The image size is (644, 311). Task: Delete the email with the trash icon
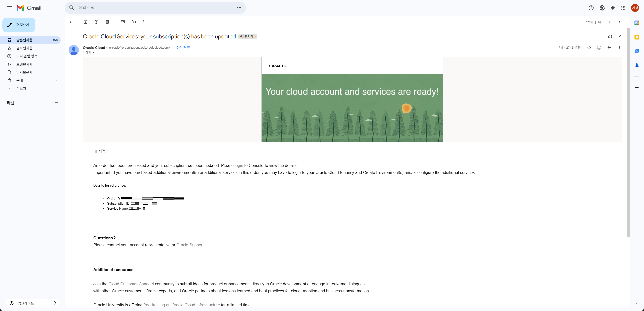click(x=107, y=22)
